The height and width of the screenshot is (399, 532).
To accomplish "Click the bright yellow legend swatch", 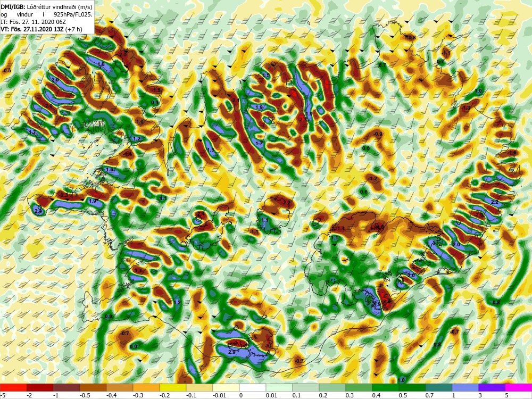I will (x=173, y=387).
